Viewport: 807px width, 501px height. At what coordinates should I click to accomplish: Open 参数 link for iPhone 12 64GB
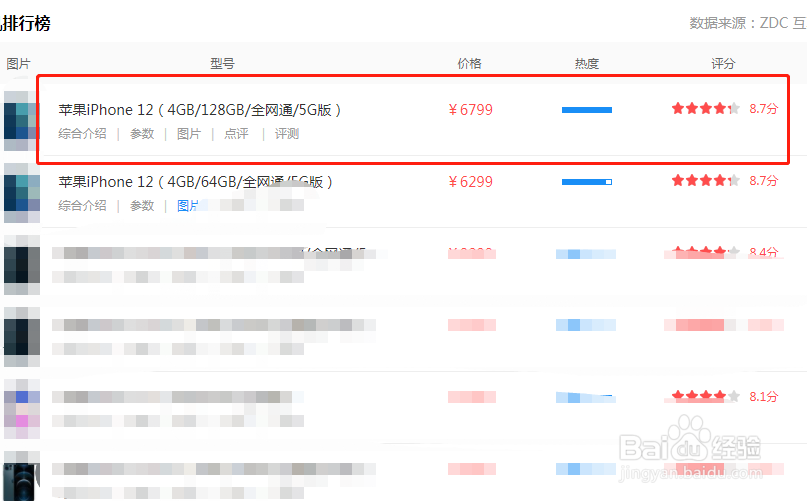(x=142, y=206)
